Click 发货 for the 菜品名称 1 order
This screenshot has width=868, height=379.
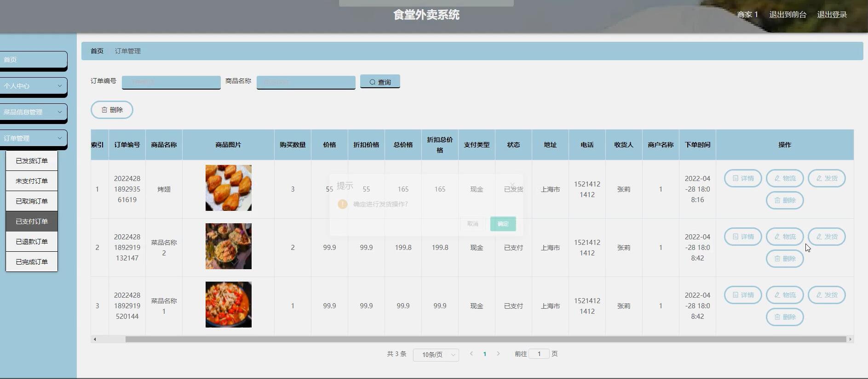pyautogui.click(x=827, y=295)
